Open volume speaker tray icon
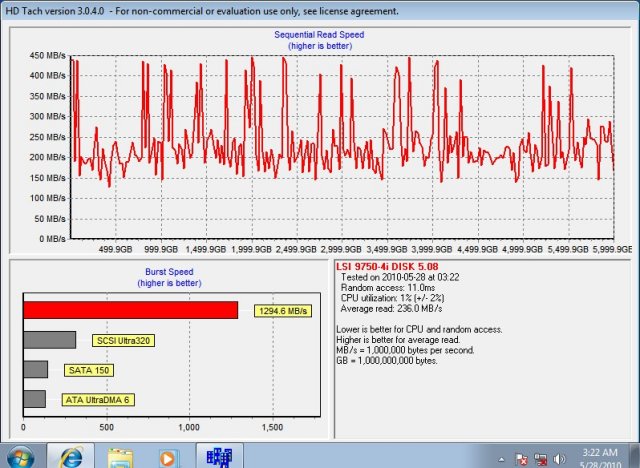The height and width of the screenshot is (468, 640). 560,459
